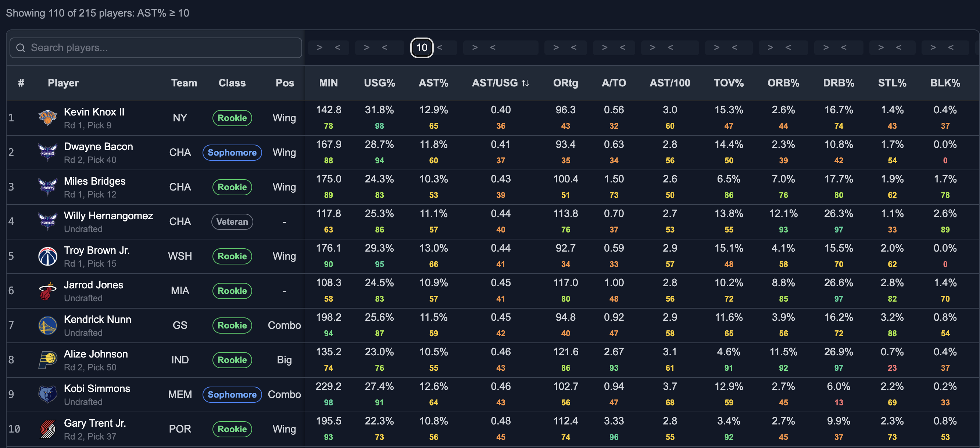Click the Portland Trail Blazers logo
Image resolution: width=980 pixels, height=448 pixels.
(x=47, y=429)
